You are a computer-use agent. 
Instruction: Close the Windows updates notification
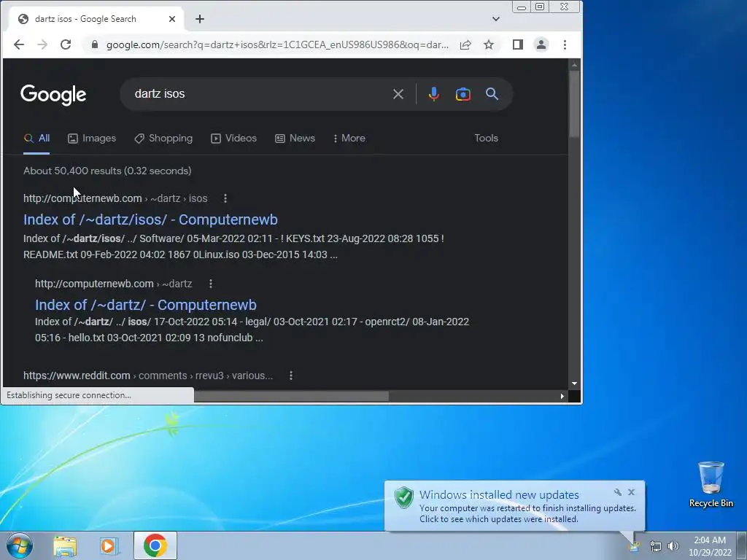631,492
